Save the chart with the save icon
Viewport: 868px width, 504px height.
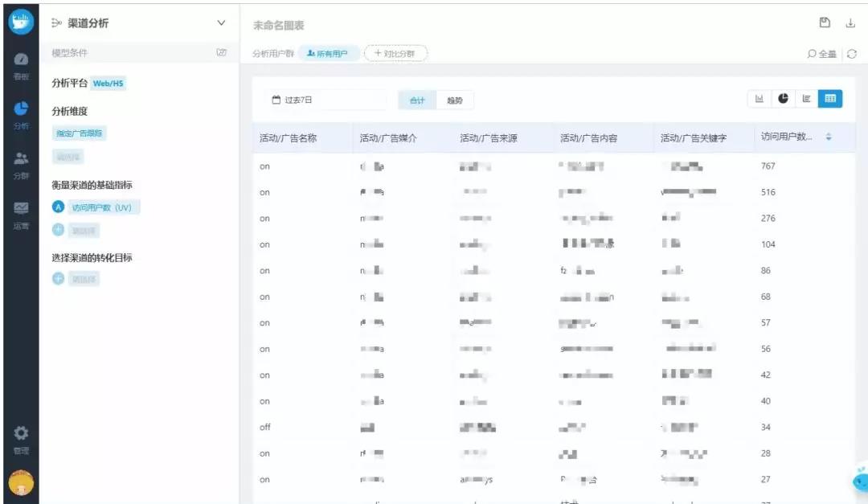click(825, 23)
